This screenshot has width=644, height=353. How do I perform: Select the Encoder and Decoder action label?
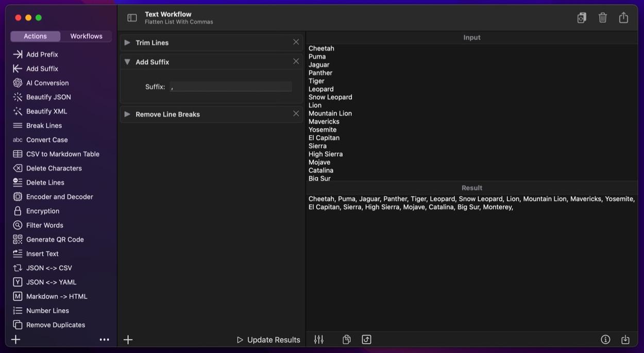tap(60, 197)
